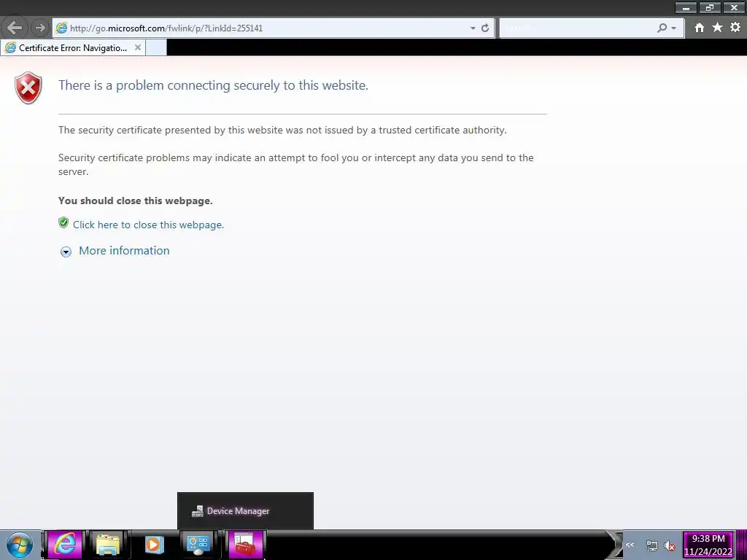The height and width of the screenshot is (560, 747).
Task: Open the Home page button
Action: pyautogui.click(x=700, y=28)
